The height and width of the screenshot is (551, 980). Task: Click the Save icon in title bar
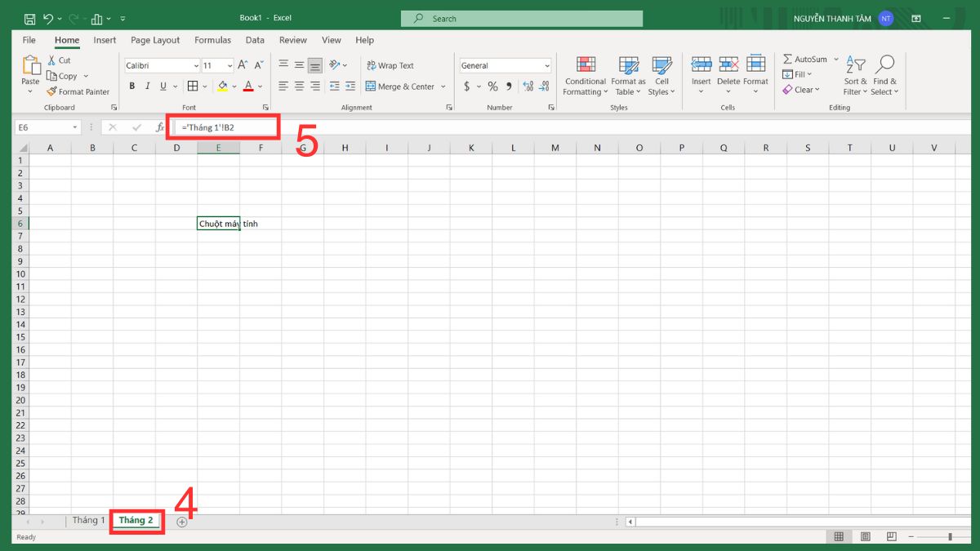(29, 18)
